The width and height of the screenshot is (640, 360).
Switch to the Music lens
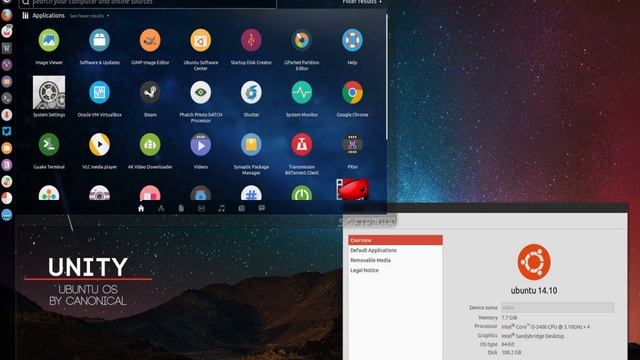(222, 208)
